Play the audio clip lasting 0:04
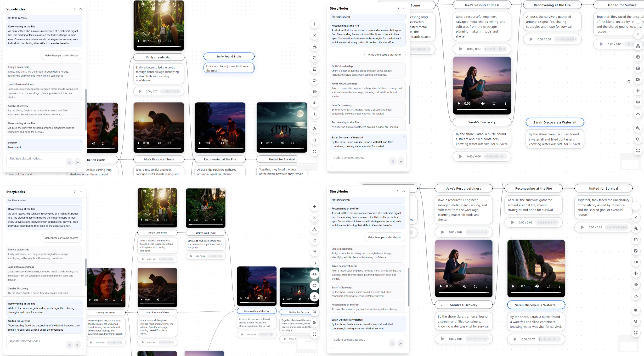This screenshot has width=644, height=356. pyautogui.click(x=191, y=256)
